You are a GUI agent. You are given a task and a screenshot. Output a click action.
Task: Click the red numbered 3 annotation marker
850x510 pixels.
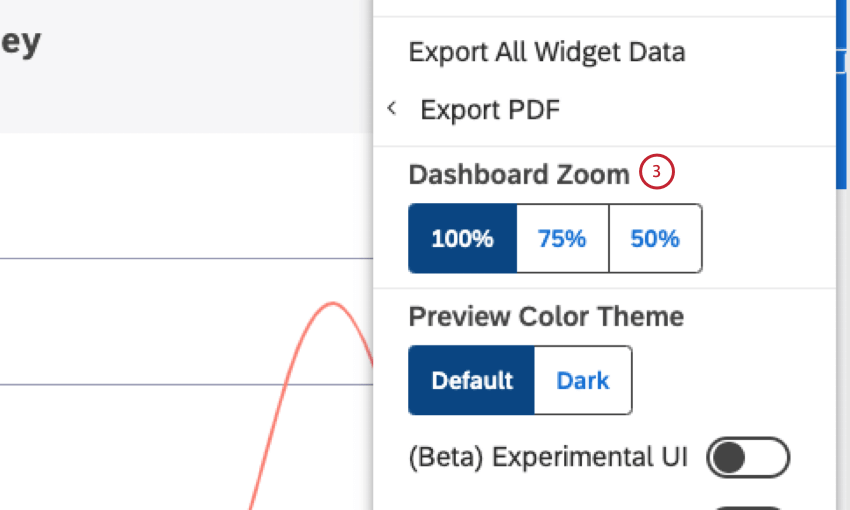[x=658, y=173]
